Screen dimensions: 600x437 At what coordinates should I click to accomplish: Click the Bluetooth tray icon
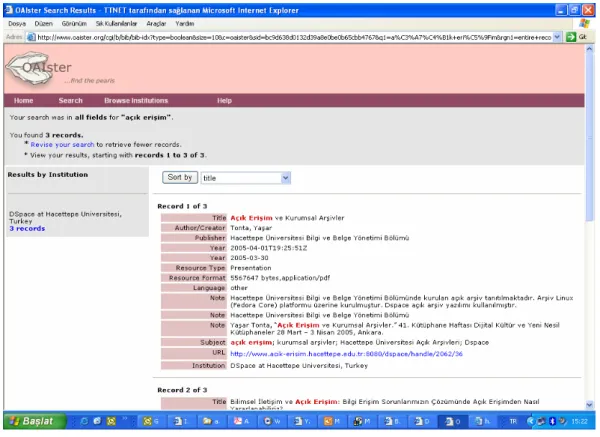(x=552, y=421)
